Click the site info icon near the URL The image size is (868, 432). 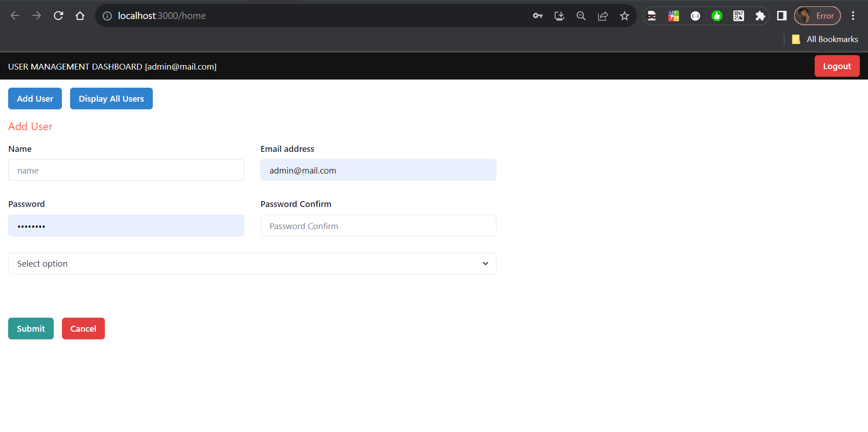pos(107,15)
